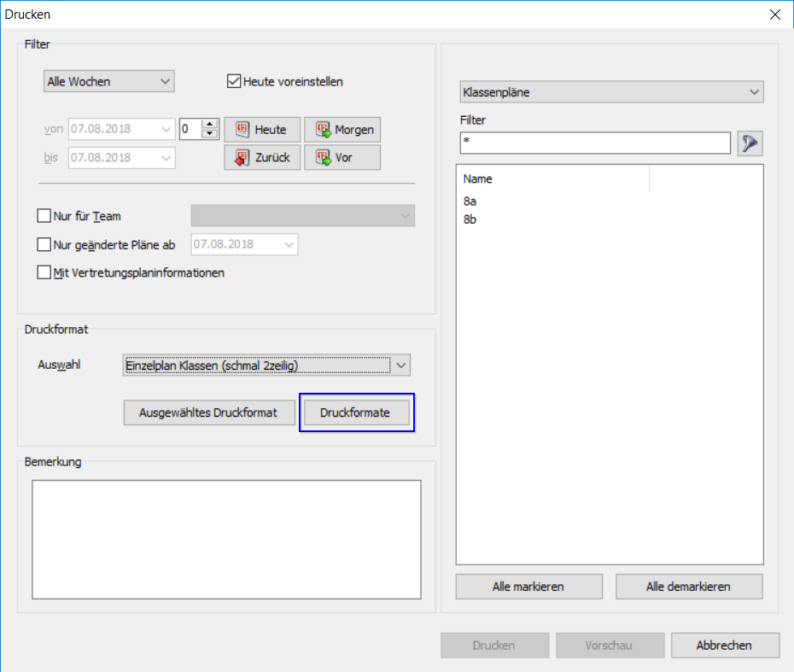Select class 8a in the list
This screenshot has height=672, width=794.
click(470, 202)
